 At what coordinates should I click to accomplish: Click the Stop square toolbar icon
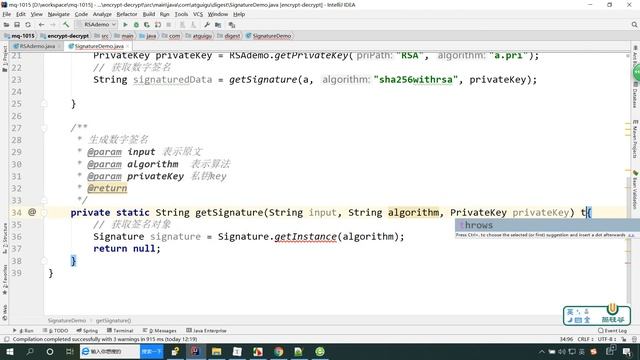click(x=169, y=25)
